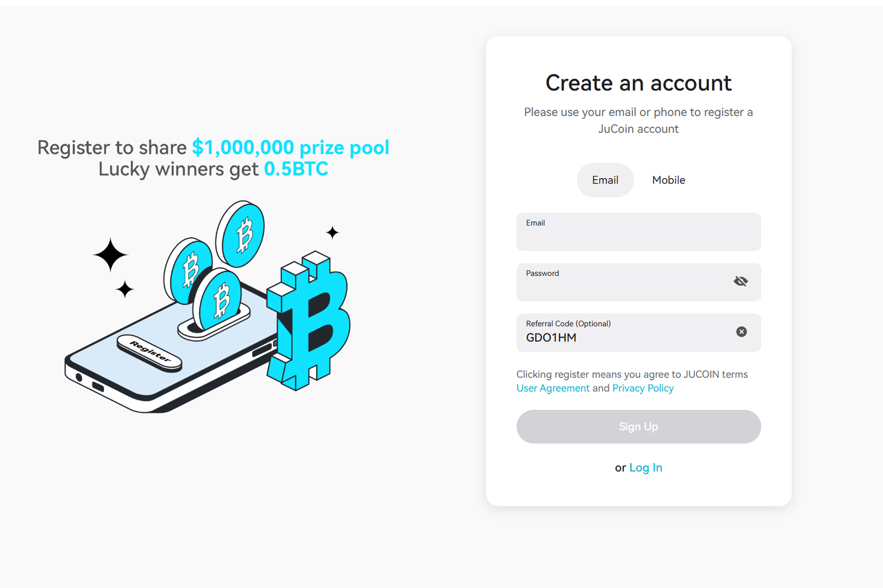Click the Sign Up button
883x588 pixels.
pyautogui.click(x=639, y=426)
